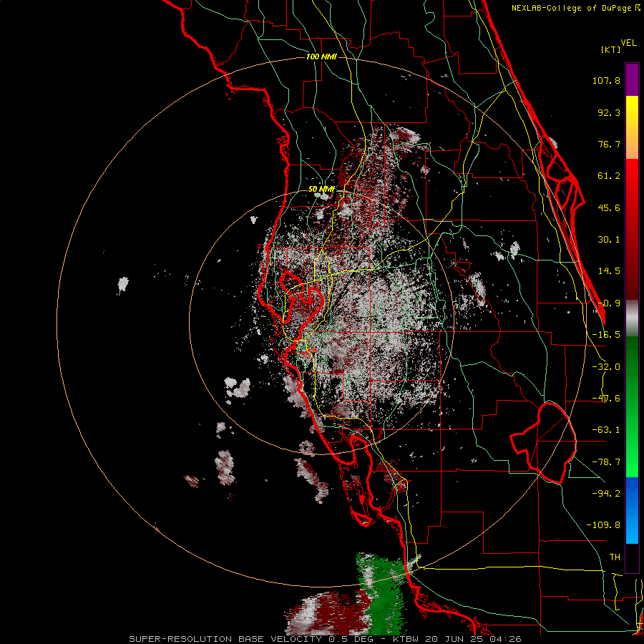The height and width of the screenshot is (644, 644).
Task: Click the 100 NMI range ring label
Action: point(321,57)
